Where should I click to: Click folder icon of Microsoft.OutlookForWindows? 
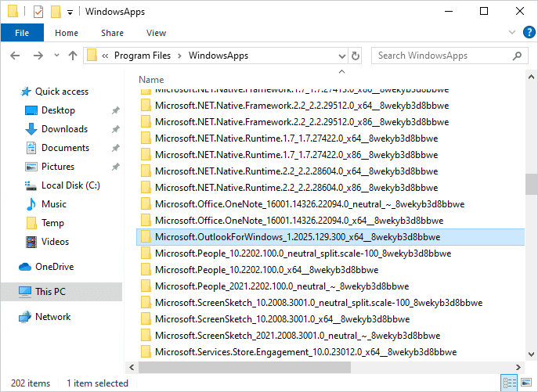(x=146, y=237)
